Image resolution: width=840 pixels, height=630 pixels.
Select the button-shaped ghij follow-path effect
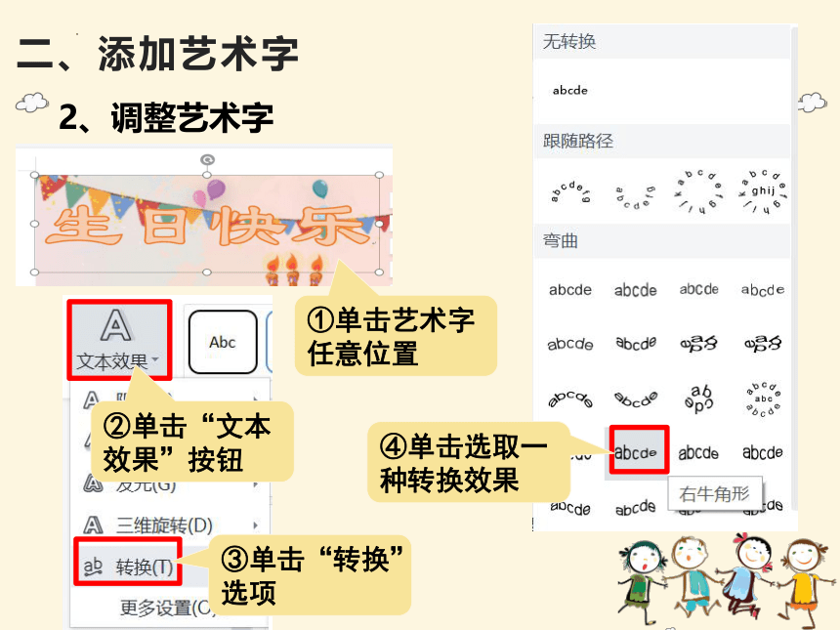coord(763,191)
